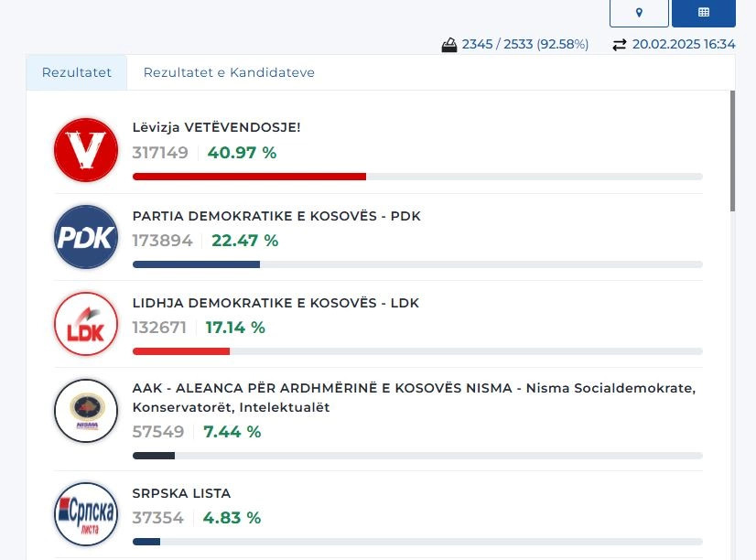Open the Rezultatet tab
The image size is (756, 560).
(77, 72)
